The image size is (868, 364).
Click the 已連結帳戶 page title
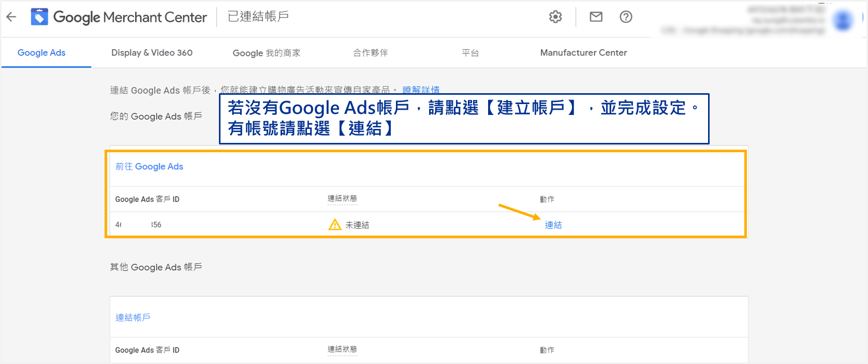258,17
